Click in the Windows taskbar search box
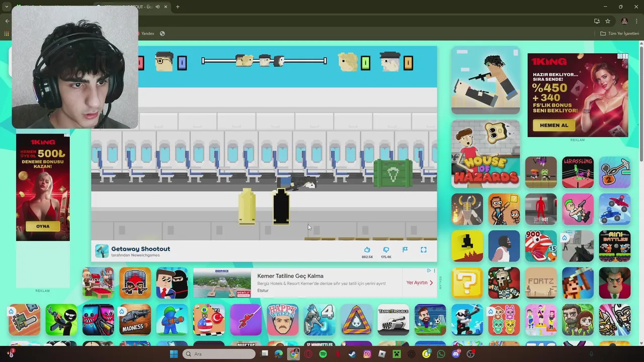 pyautogui.click(x=219, y=354)
